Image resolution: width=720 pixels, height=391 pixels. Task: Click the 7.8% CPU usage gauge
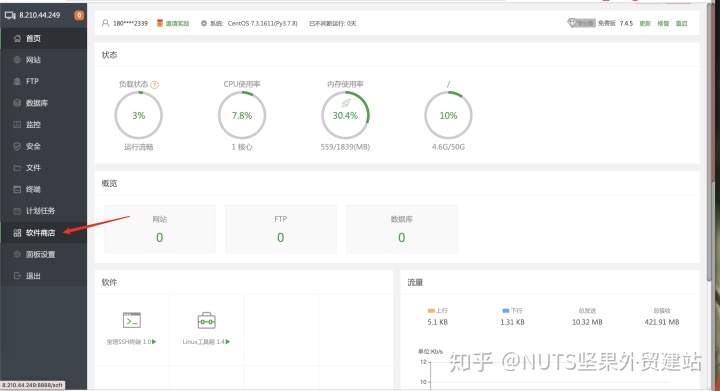[242, 115]
